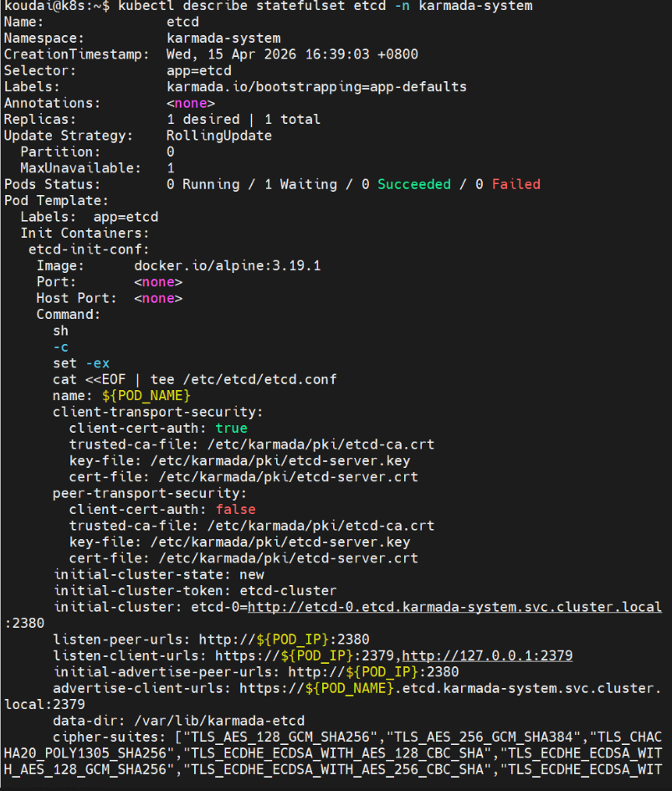Click the Pods Status label
Image resolution: width=672 pixels, height=791 pixels.
pos(53,184)
